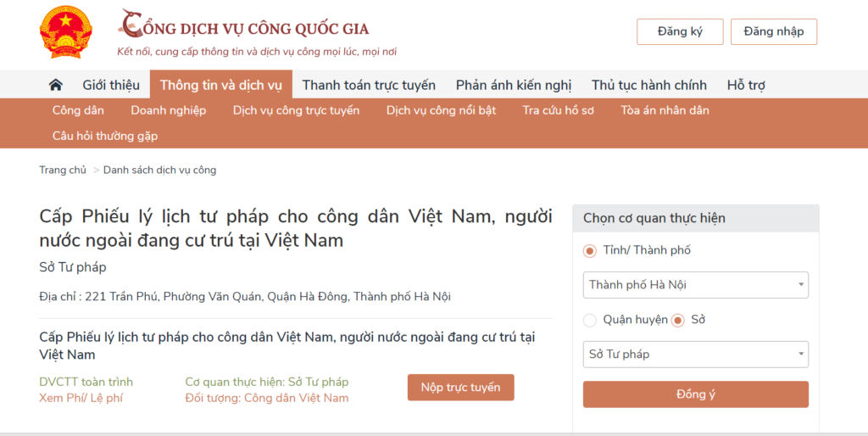
Task: Click the Đăng nhập button
Action: [773, 31]
